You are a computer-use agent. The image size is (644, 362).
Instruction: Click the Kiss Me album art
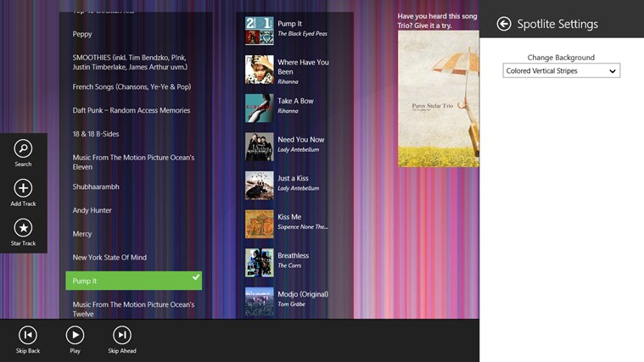pos(259,224)
